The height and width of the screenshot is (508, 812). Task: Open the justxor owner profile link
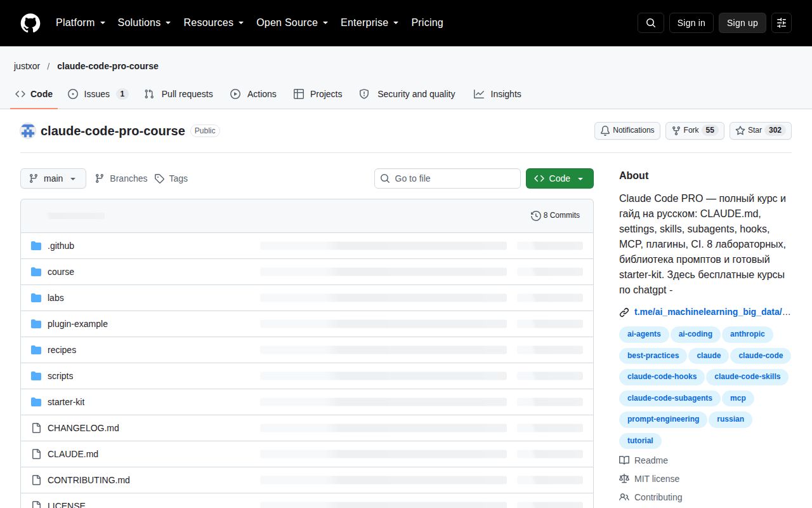[x=27, y=66]
